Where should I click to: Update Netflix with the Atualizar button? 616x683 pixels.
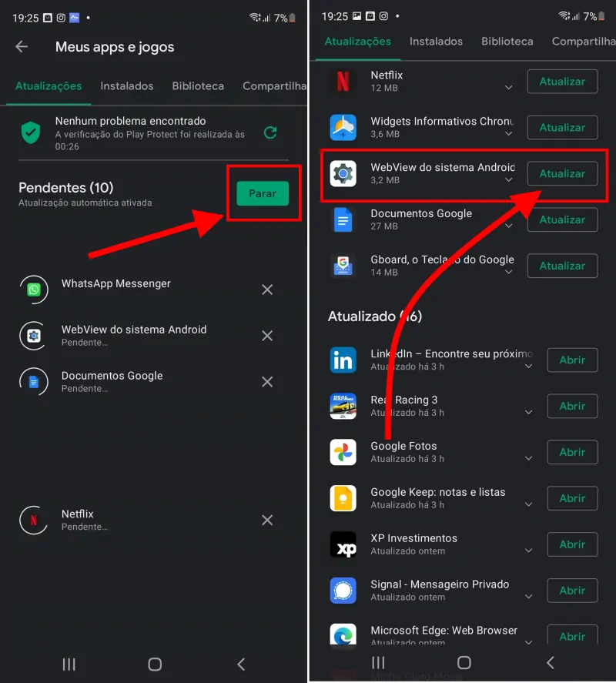(562, 82)
